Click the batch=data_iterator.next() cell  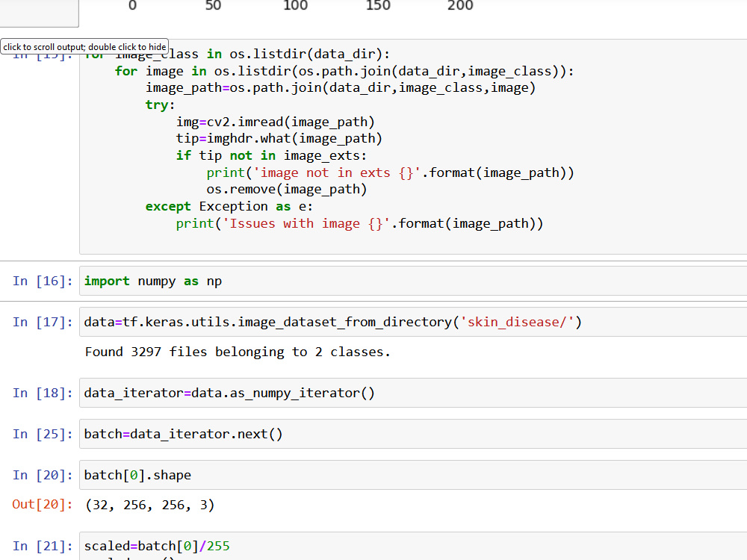[x=413, y=434]
